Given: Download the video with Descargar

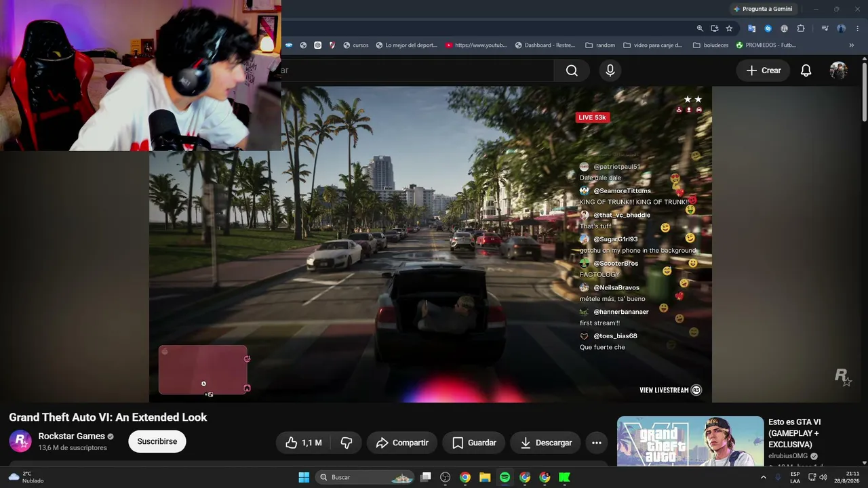Looking at the screenshot, I should (x=545, y=443).
